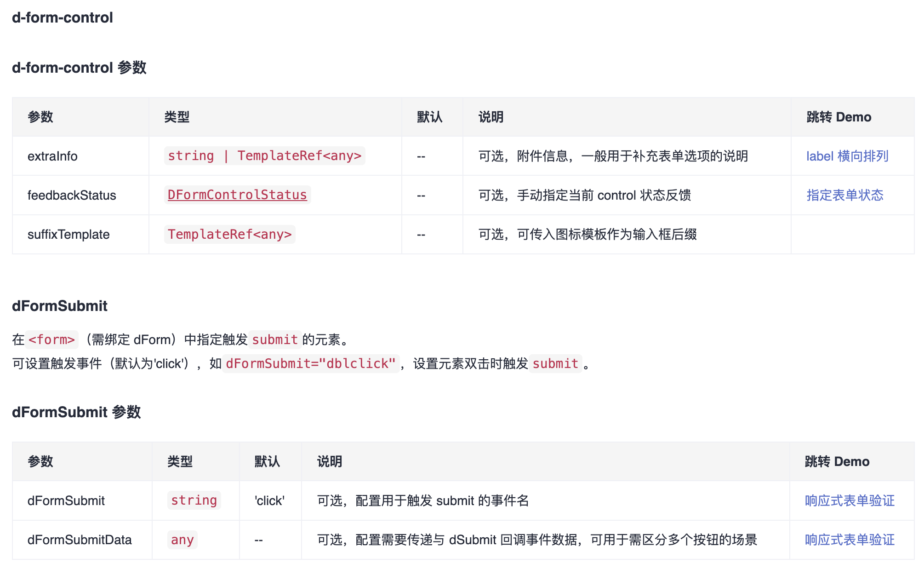
Task: Click the 'feedbackStatus' parameter cell
Action: (x=72, y=195)
